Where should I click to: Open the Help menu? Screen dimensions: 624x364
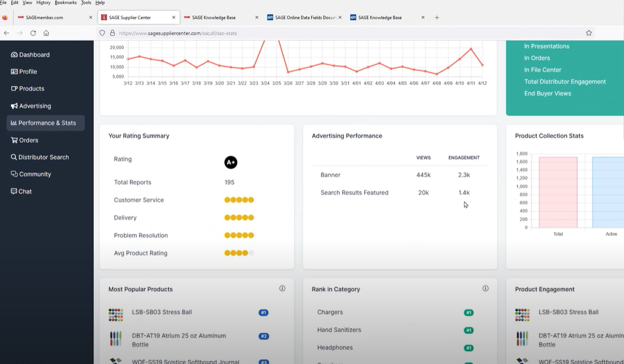[100, 2]
